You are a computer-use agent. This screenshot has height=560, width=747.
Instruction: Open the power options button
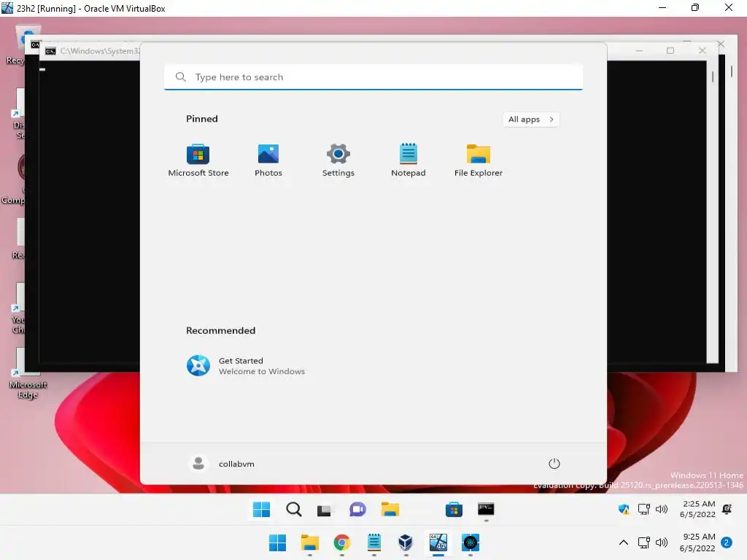(x=554, y=463)
